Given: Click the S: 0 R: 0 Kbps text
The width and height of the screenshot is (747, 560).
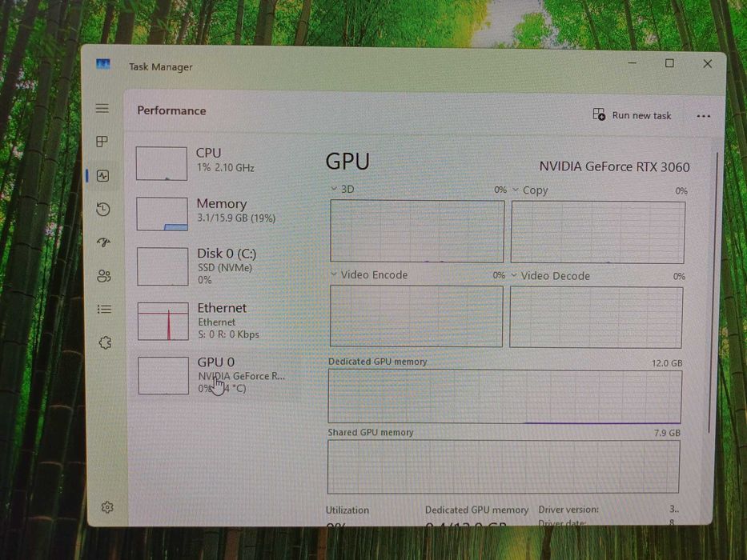Looking at the screenshot, I should (x=229, y=334).
